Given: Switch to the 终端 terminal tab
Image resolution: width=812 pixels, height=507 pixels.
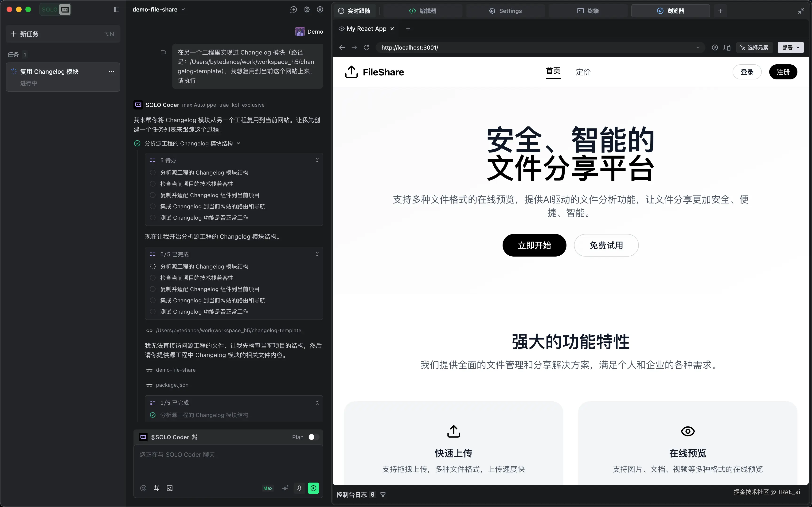Looking at the screenshot, I should coord(588,11).
